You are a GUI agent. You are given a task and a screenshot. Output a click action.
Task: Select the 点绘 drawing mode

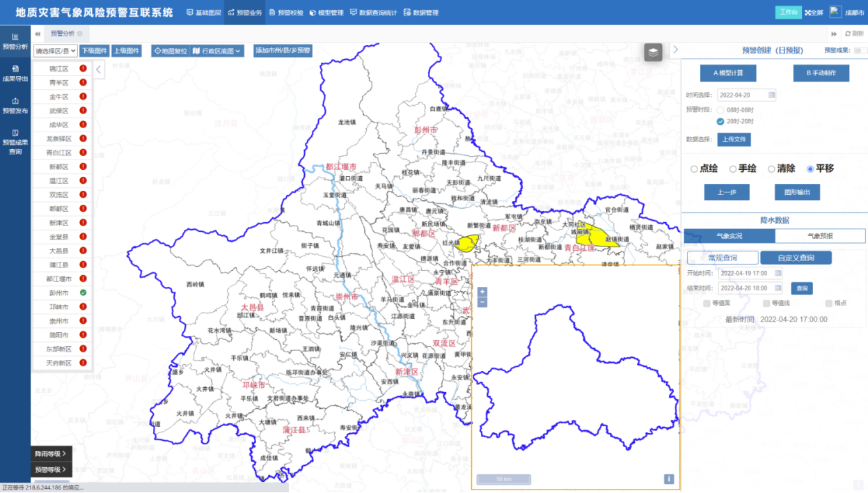pyautogui.click(x=694, y=169)
